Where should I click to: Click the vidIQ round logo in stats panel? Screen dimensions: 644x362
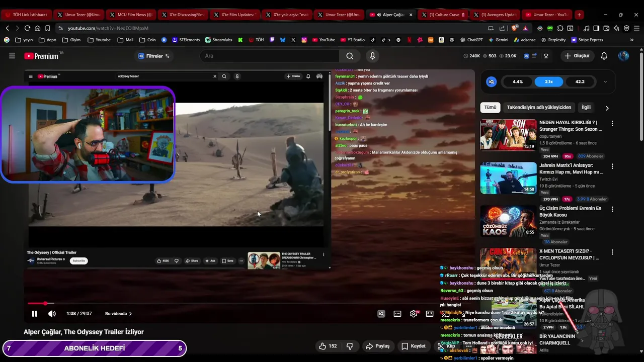pos(492,81)
